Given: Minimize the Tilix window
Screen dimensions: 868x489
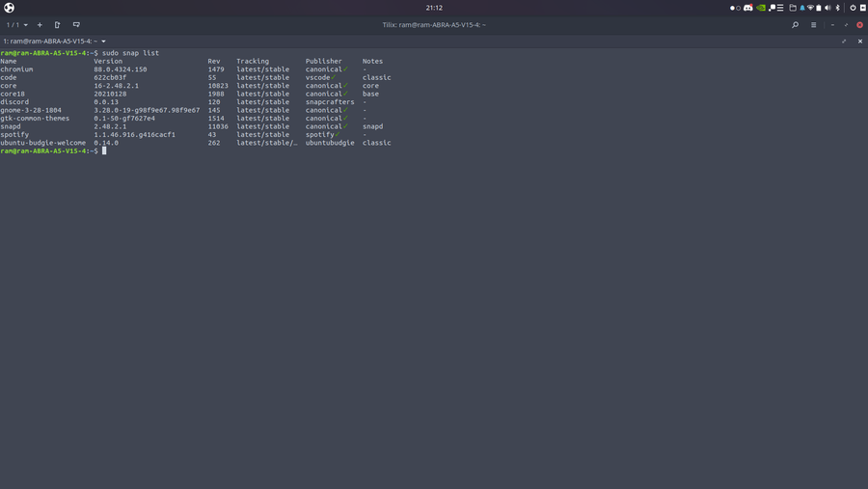Looking at the screenshot, I should [x=832, y=25].
